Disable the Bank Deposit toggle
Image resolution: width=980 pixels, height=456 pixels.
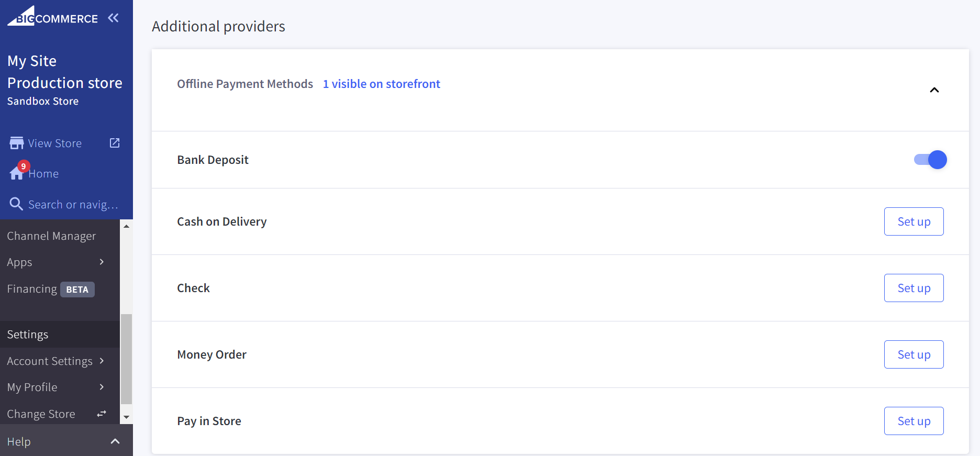[930, 160]
